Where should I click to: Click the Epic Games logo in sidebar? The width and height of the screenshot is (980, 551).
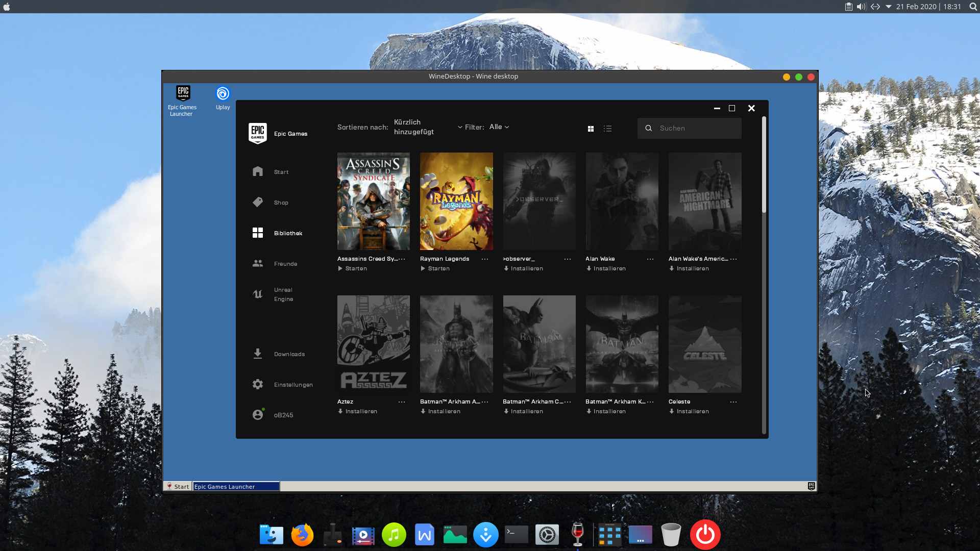point(258,133)
